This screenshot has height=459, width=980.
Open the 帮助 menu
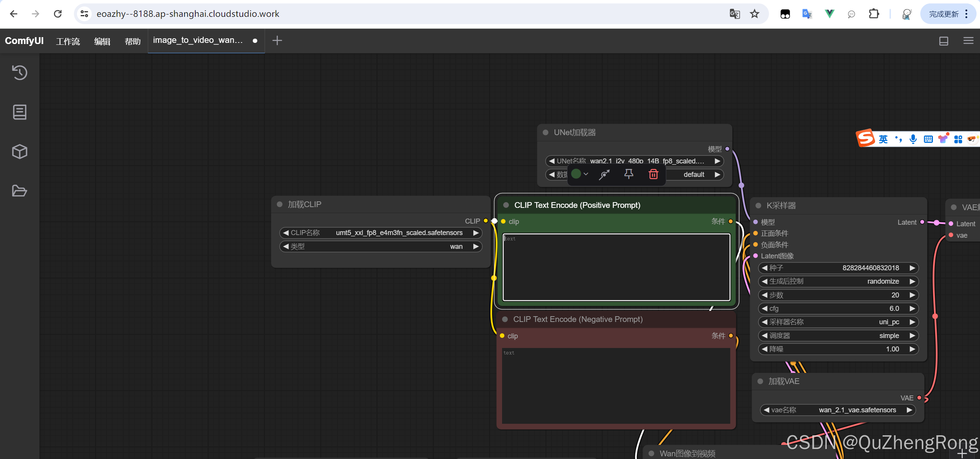pos(133,41)
